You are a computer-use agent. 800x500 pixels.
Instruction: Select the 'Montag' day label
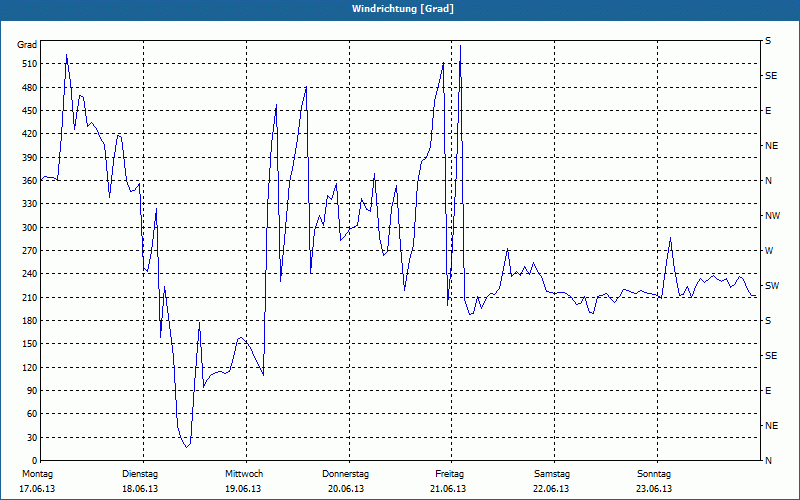pos(37,474)
